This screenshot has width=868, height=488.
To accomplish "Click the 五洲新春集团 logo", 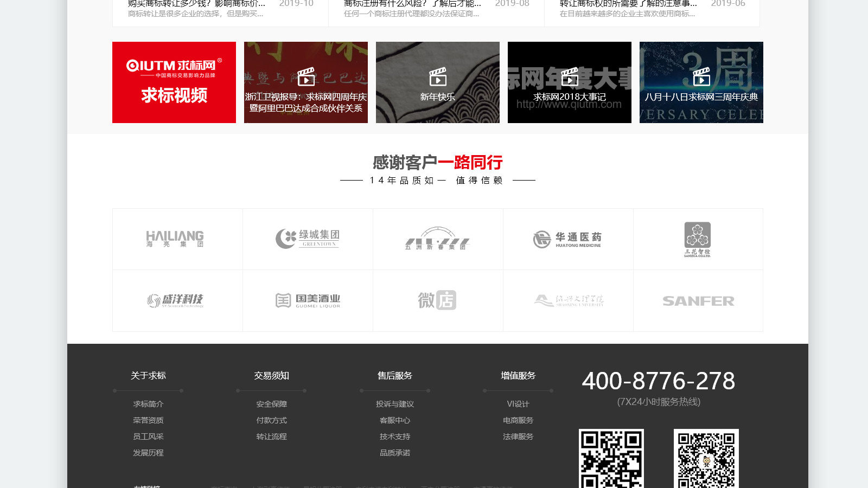I will [437, 239].
